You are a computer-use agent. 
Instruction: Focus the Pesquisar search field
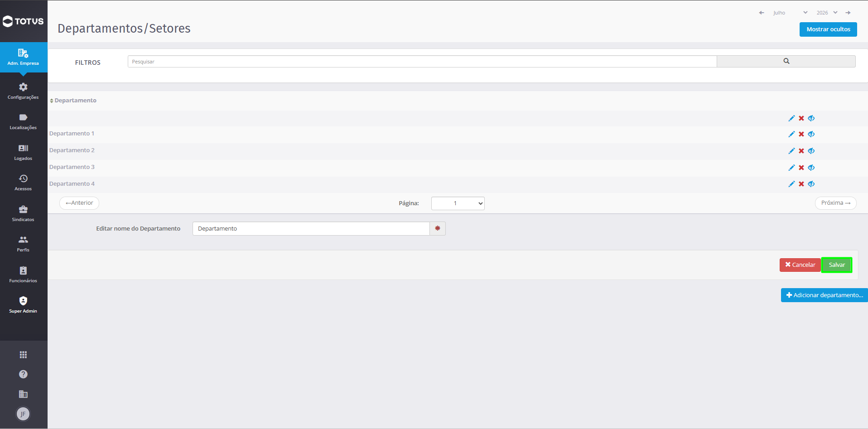coord(422,62)
